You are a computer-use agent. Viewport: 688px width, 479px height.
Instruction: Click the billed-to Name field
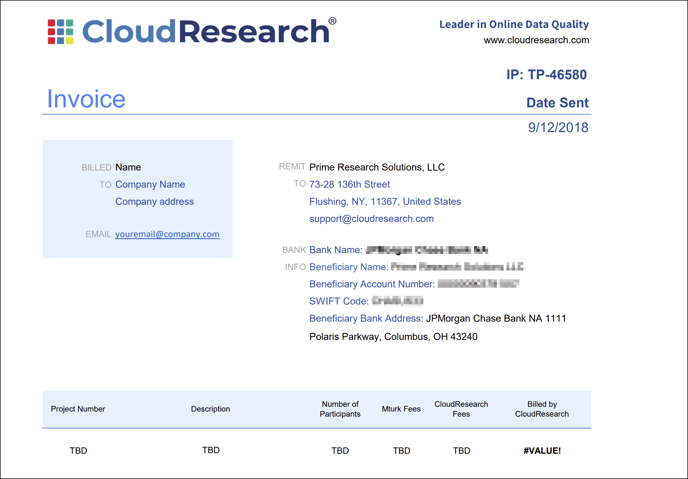(128, 167)
